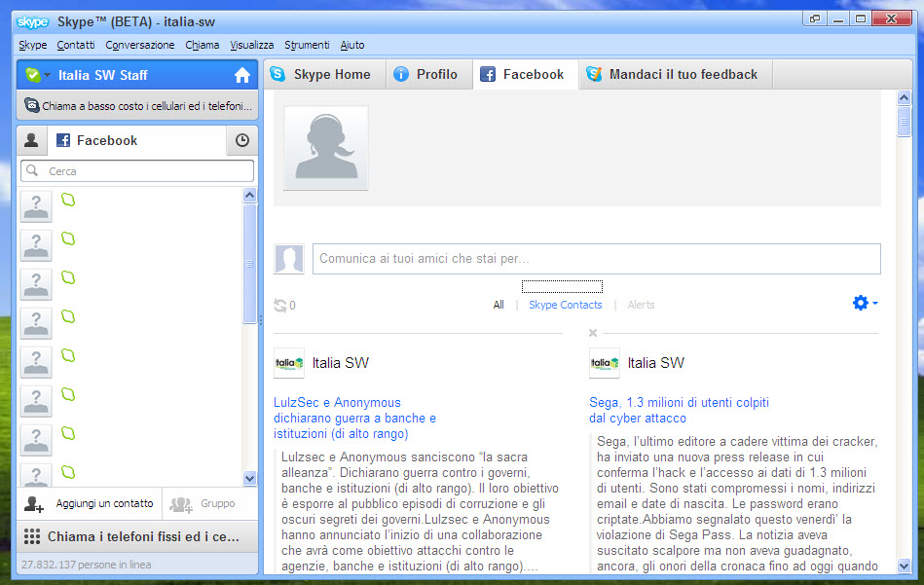Click the 27.832.137 persone in linea status text
Viewport: 924px width, 585px height.
[86, 565]
